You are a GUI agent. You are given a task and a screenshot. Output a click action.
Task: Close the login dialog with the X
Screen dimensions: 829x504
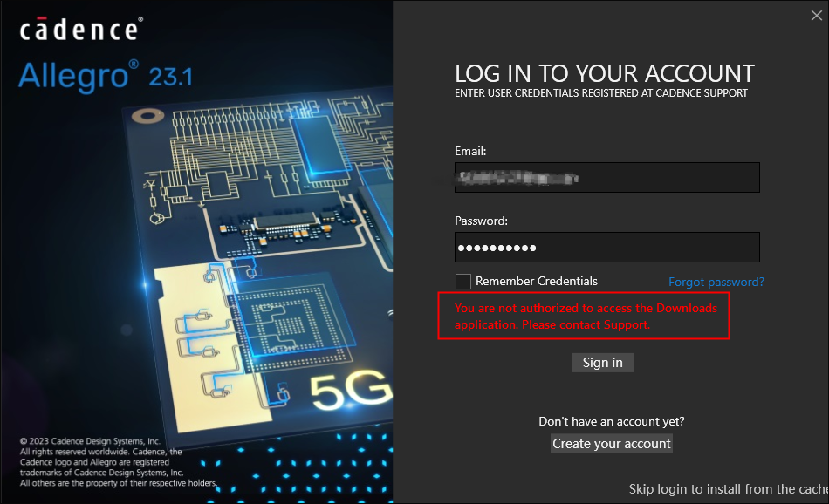coord(816,16)
